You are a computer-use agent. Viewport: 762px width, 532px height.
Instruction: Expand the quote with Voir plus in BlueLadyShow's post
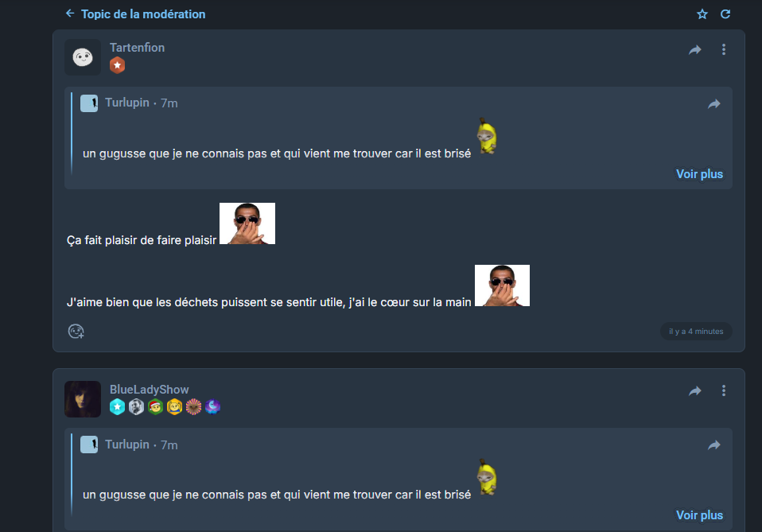(699, 515)
